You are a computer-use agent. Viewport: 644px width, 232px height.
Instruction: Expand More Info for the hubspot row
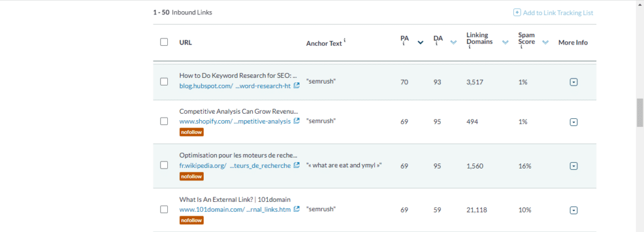coord(574,82)
